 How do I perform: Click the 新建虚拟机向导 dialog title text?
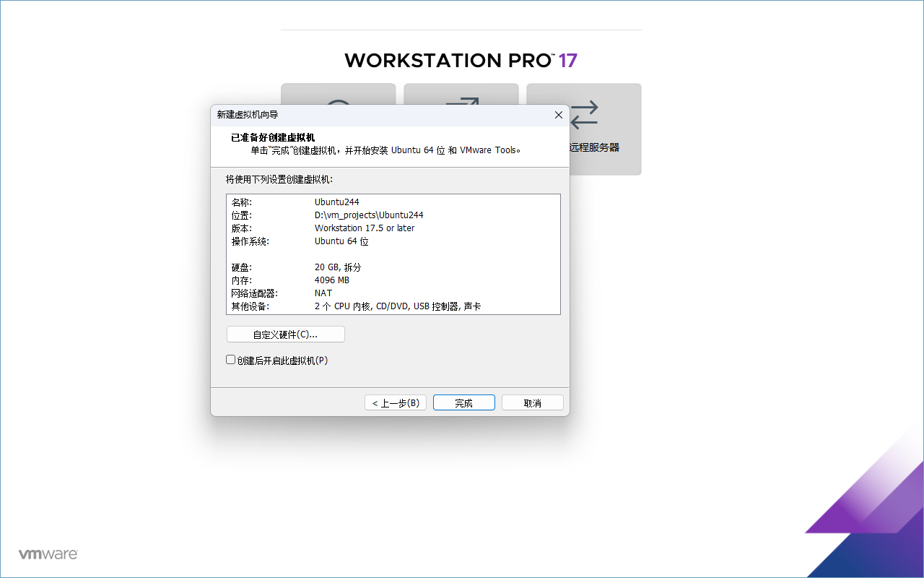click(x=248, y=115)
